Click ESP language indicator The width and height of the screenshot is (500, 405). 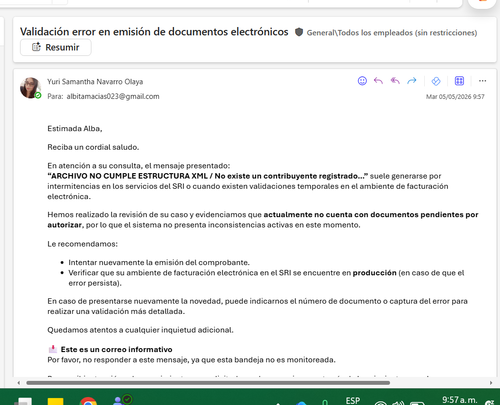pos(353,400)
